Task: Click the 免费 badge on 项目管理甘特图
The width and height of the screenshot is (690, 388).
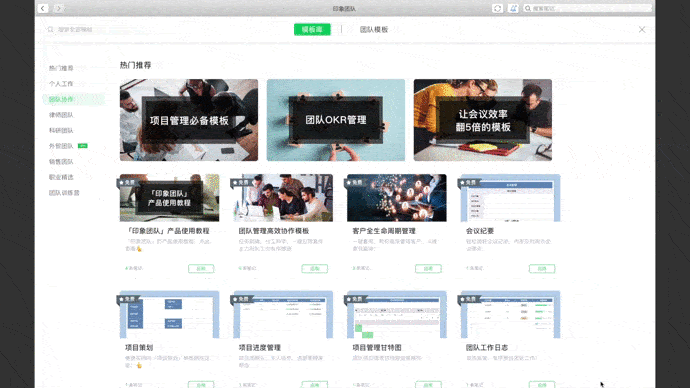Action: [355, 299]
